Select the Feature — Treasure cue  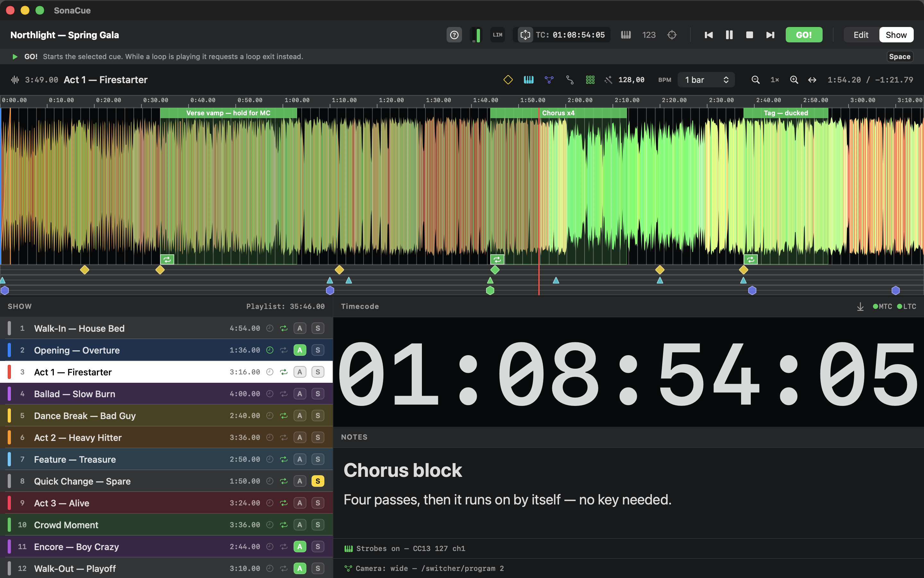coord(167,459)
